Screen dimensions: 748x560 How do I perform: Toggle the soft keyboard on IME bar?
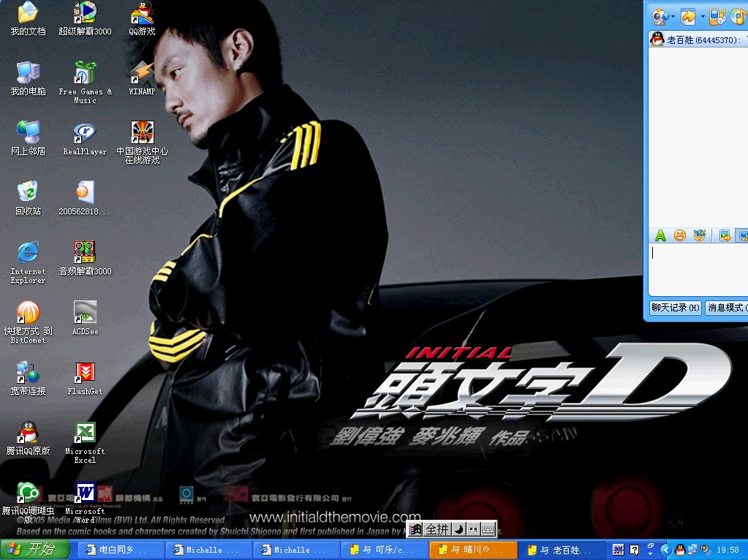[488, 529]
